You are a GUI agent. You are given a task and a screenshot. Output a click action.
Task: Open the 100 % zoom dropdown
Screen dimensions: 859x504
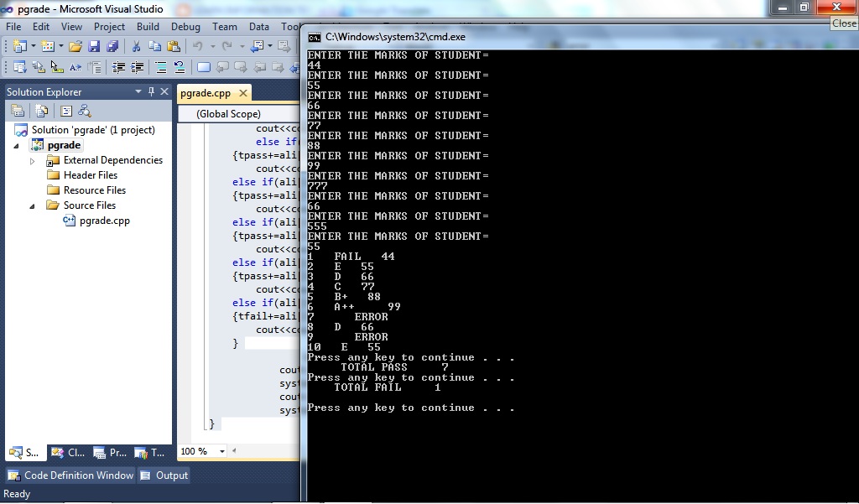pos(221,451)
